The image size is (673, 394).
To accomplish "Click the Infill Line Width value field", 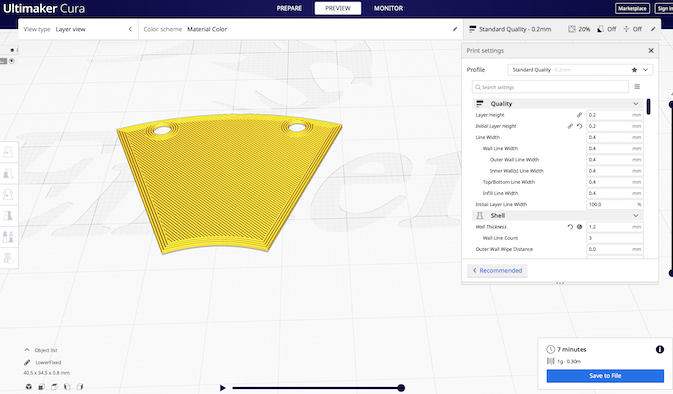I will 615,193.
